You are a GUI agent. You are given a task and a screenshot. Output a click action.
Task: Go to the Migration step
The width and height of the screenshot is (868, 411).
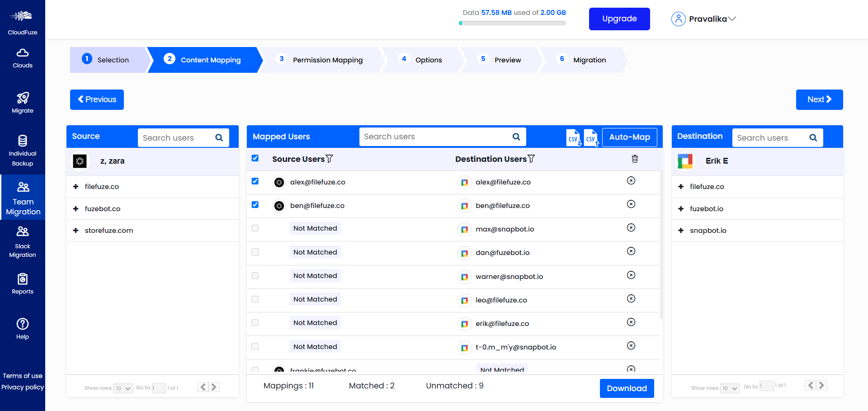(584, 60)
